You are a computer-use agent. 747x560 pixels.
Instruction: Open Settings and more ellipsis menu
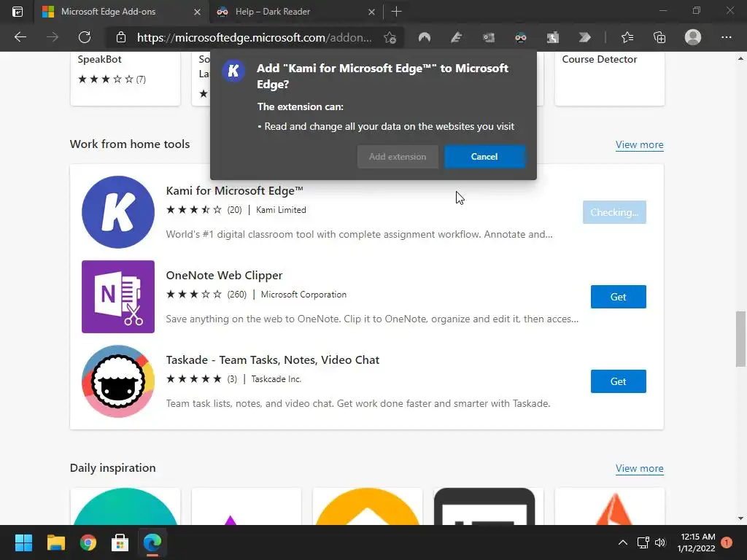point(726,37)
